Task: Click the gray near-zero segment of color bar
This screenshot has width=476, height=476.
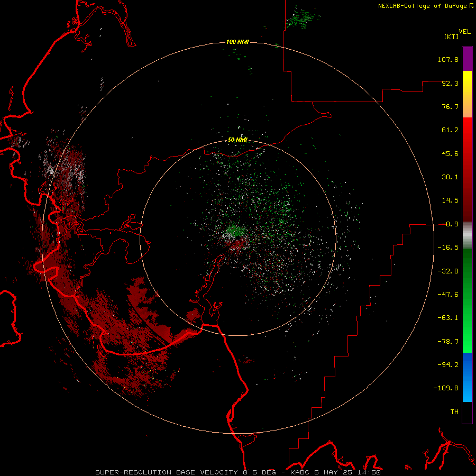Action: pos(467,235)
